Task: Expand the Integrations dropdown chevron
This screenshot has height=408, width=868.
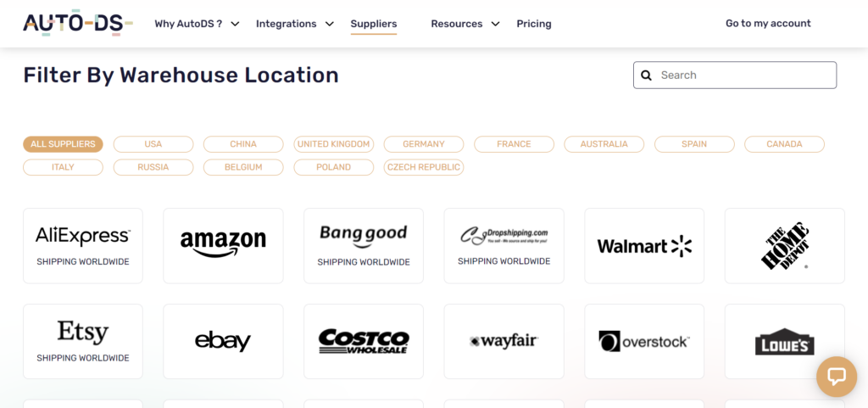Action: tap(330, 24)
